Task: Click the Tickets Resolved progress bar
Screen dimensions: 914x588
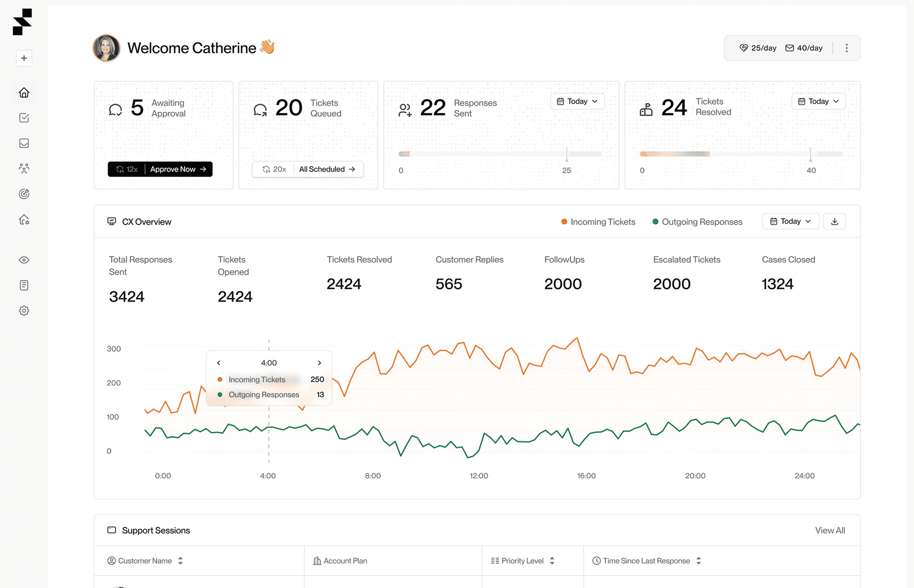Action: [x=741, y=154]
